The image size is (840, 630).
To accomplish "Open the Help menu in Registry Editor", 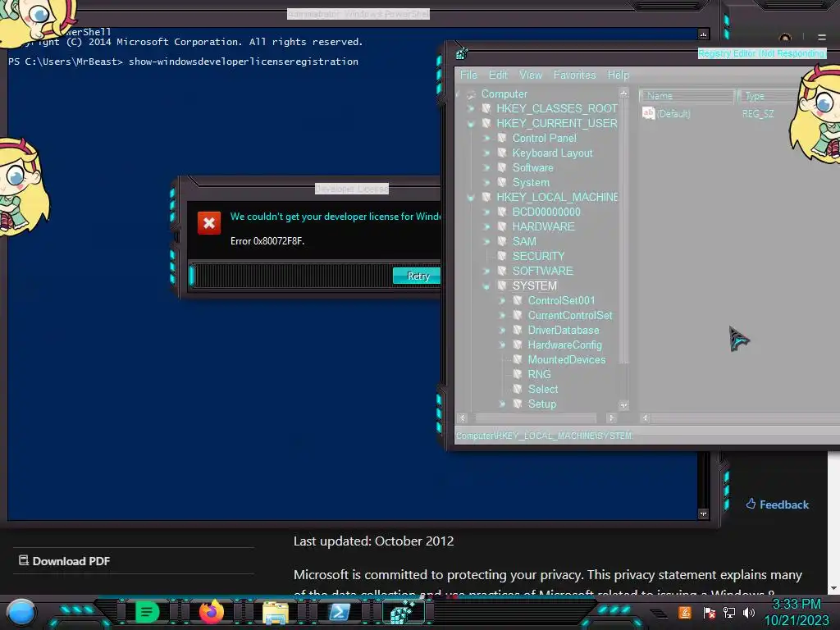I will coord(619,75).
